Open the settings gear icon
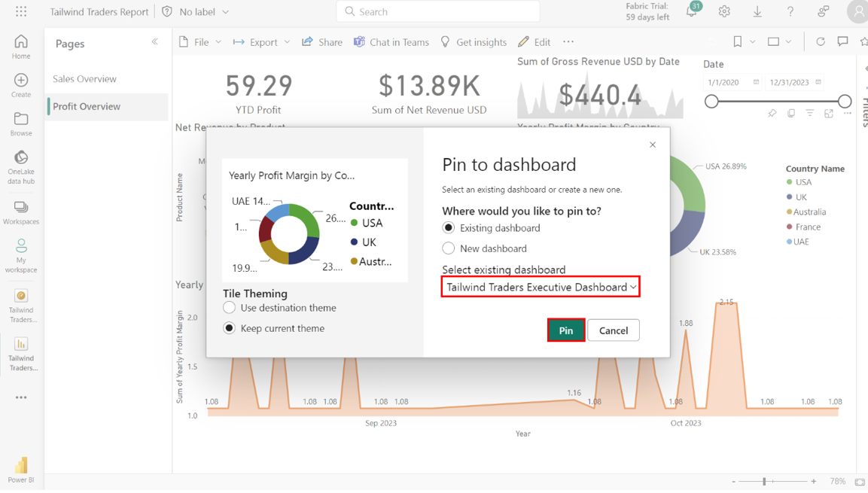Screen dimensions: 868x493 [724, 11]
